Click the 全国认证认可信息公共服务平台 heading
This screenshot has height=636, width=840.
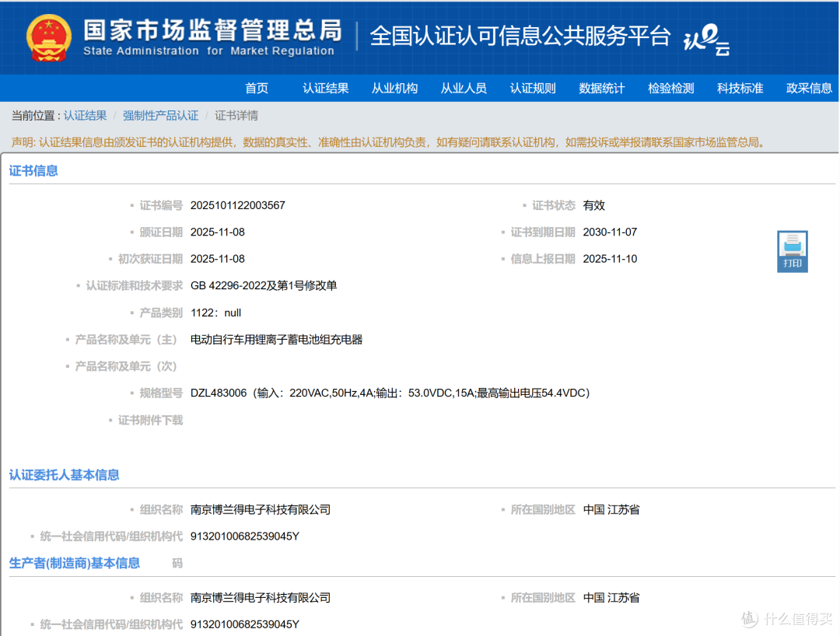(520, 36)
